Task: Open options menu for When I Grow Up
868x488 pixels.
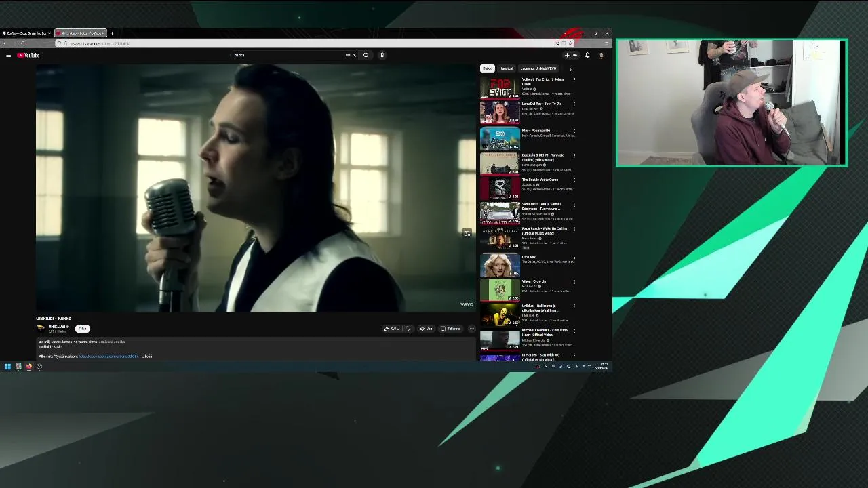Action: pos(574,282)
